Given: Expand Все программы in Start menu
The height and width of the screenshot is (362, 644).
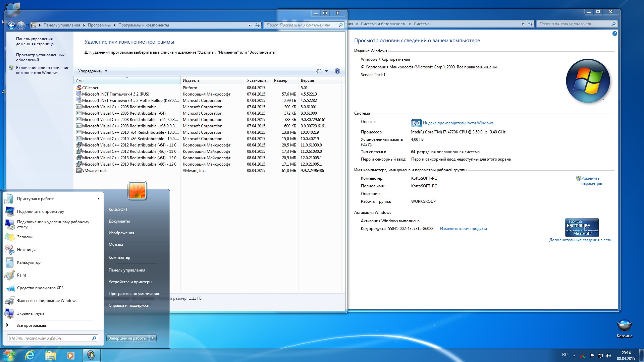Looking at the screenshot, I should (31, 325).
